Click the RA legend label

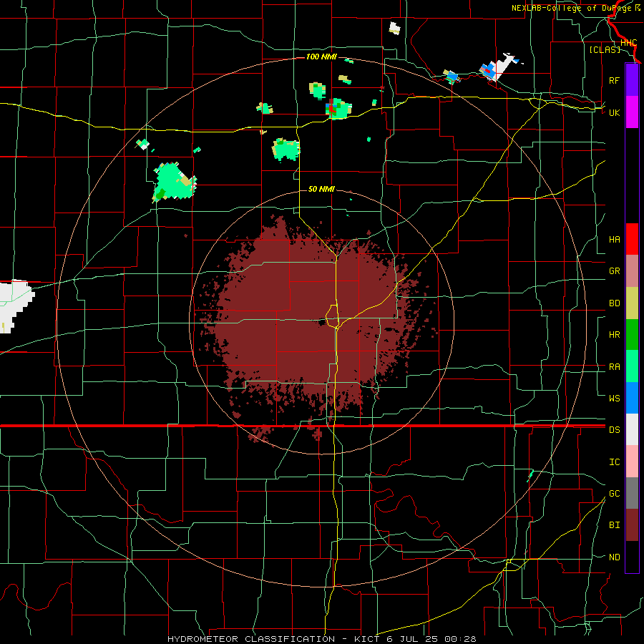[614, 367]
